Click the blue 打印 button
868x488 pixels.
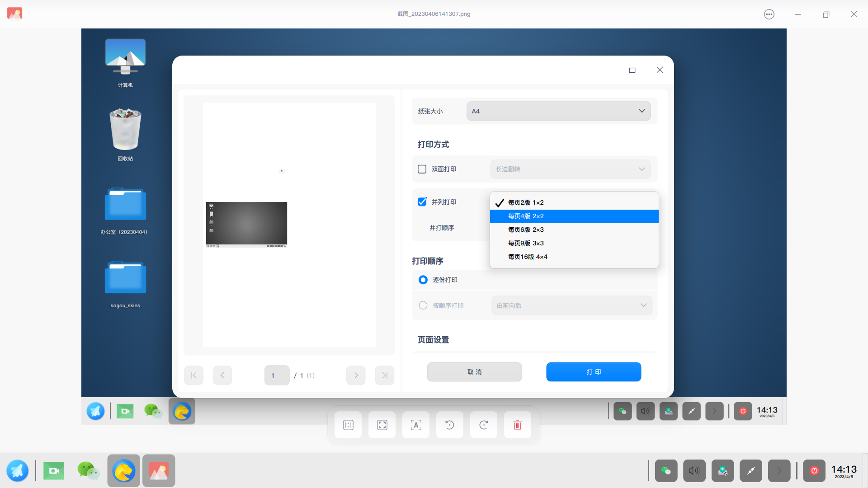point(594,372)
